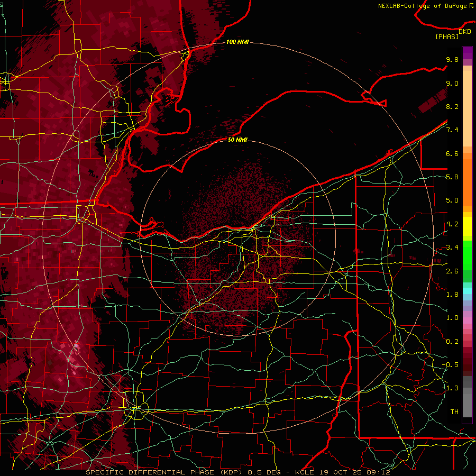Click the yellow segment of the color bar

pos(467,226)
